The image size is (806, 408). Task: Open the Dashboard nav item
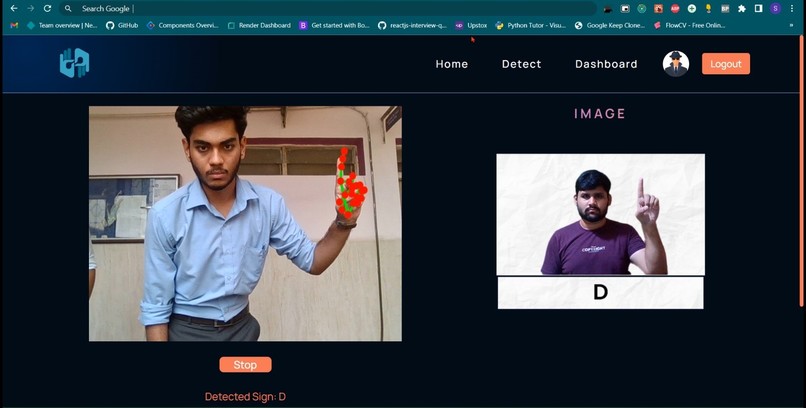coord(606,64)
